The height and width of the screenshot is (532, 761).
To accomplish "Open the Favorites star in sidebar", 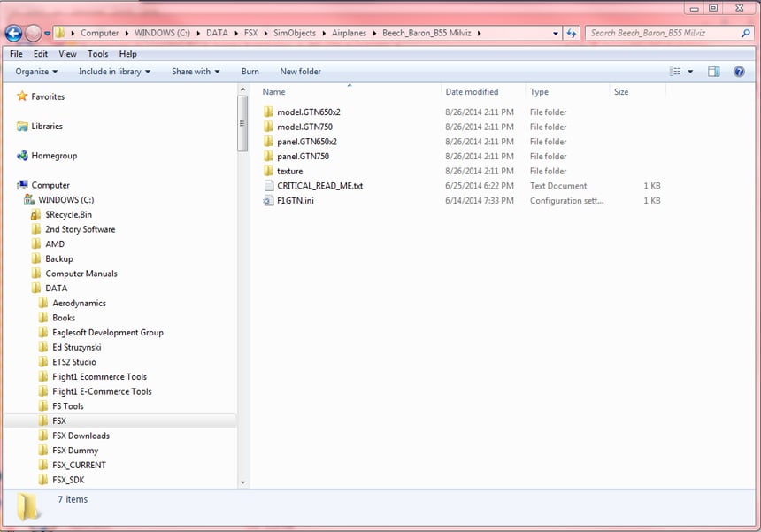I will 22,96.
